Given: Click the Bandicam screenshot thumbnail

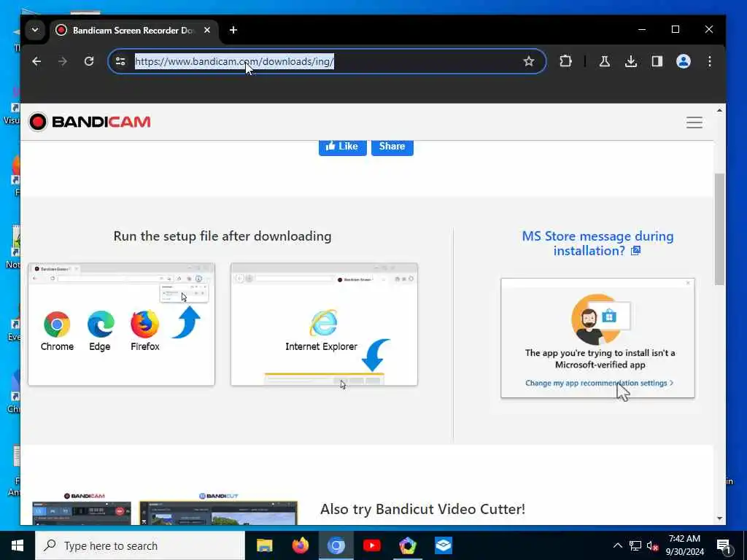Looking at the screenshot, I should point(82,513).
